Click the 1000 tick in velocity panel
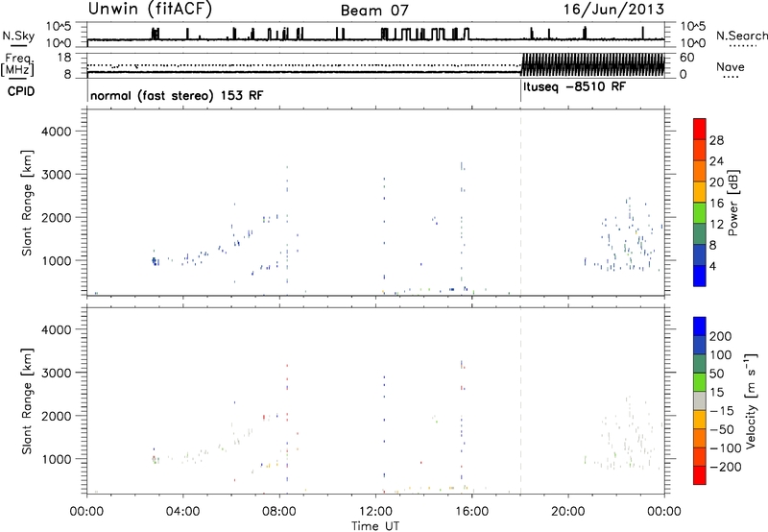The width and height of the screenshot is (768, 532). point(56,459)
